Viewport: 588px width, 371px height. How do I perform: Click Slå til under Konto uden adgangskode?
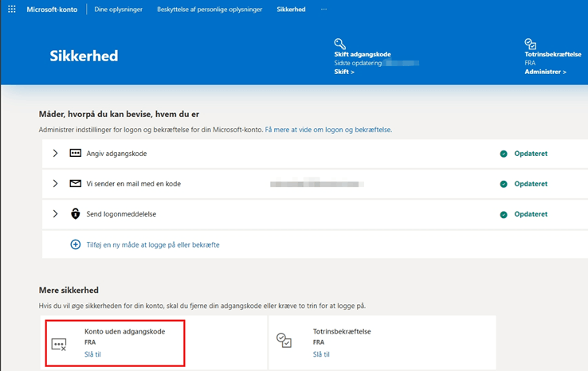92,354
